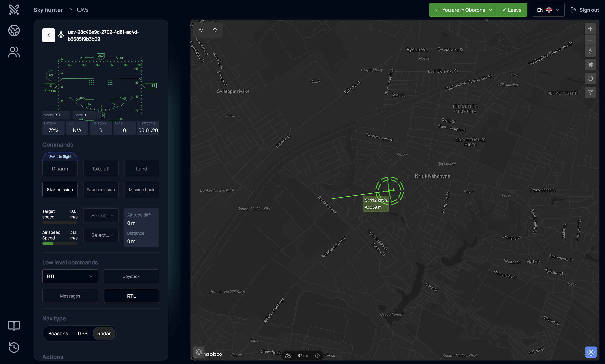The image size is (605, 364).
Task: Open the history clock sidebar icon
Action: 14,347
